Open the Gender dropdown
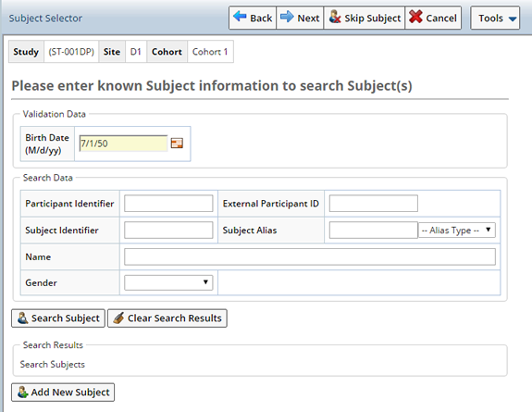 coord(168,282)
